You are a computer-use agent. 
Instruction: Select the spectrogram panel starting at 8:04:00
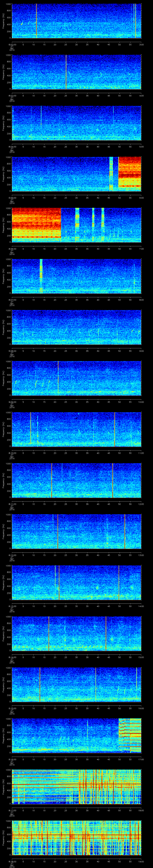pyautogui.click(x=77, y=123)
